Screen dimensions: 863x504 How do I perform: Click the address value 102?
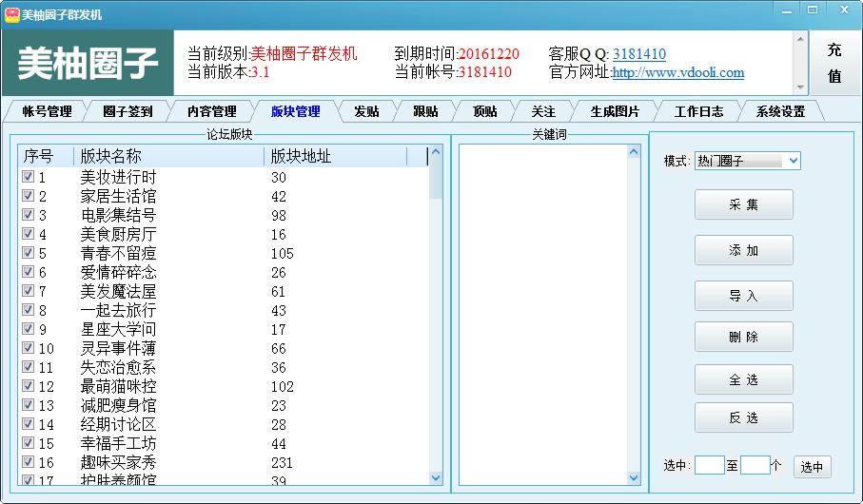pos(283,387)
